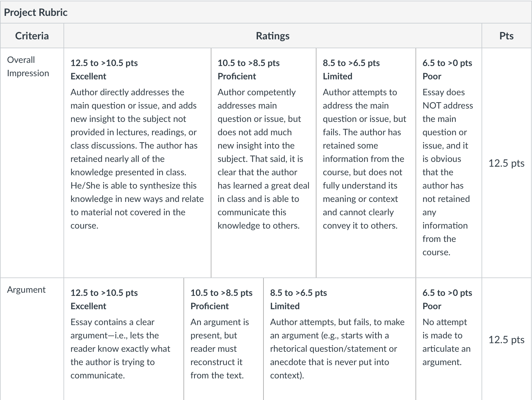Select the Ratings column header

273,36
